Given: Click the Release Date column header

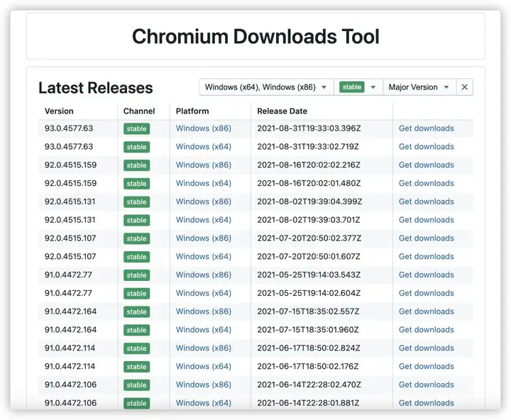Looking at the screenshot, I should coord(282,111).
